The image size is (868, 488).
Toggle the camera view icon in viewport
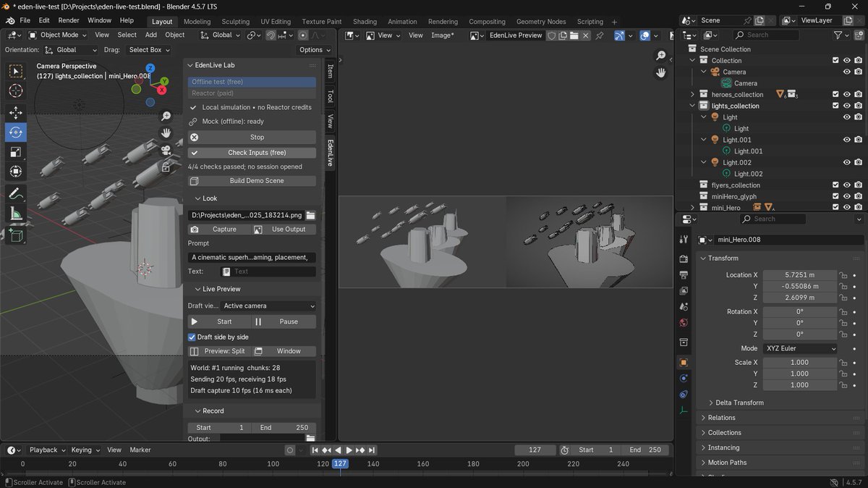pyautogui.click(x=166, y=151)
